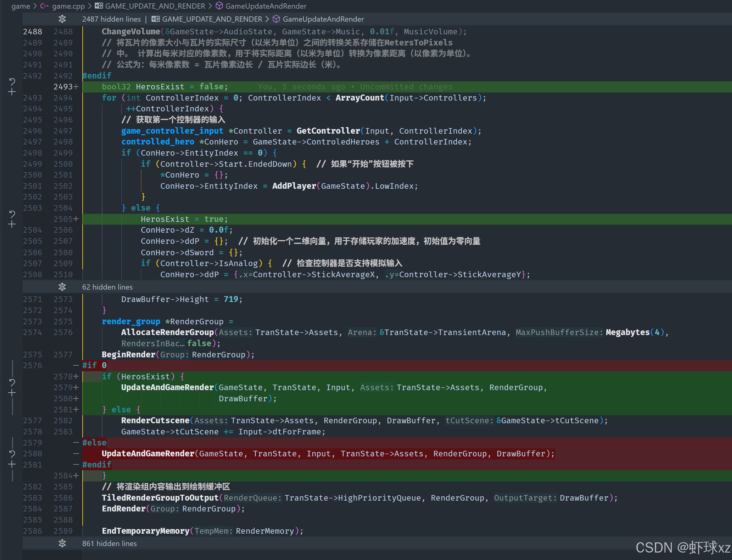The image size is (732, 560).
Task: Revert the '#if 0' block change
Action: (x=12, y=382)
